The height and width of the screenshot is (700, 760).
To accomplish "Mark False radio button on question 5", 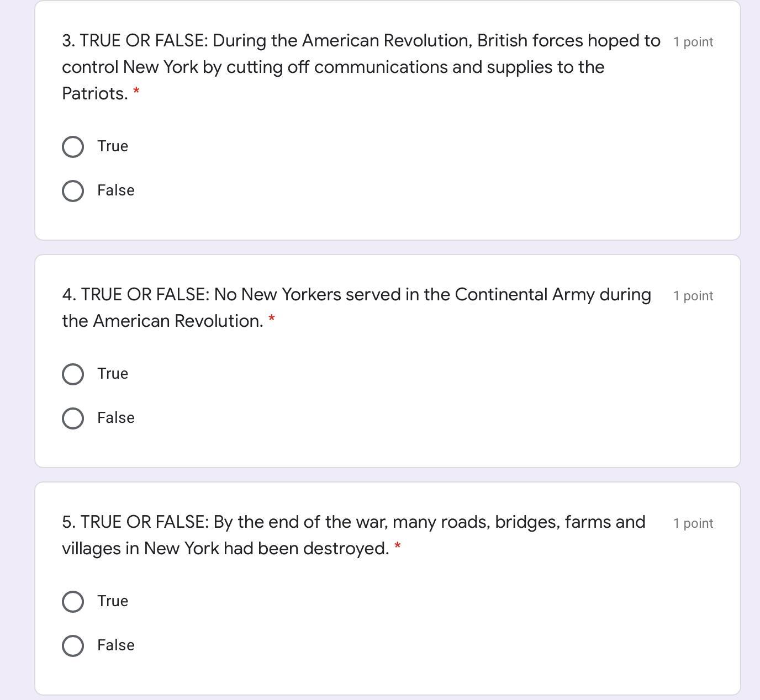I will click(x=73, y=646).
